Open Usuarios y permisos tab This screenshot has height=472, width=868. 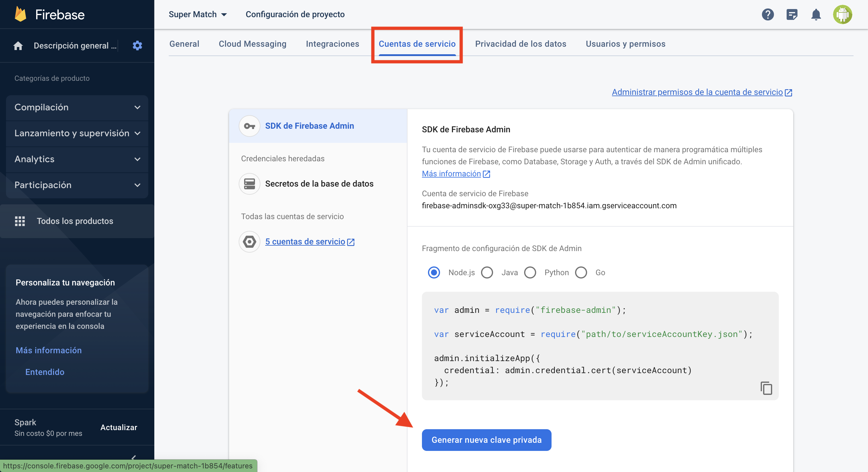(625, 44)
